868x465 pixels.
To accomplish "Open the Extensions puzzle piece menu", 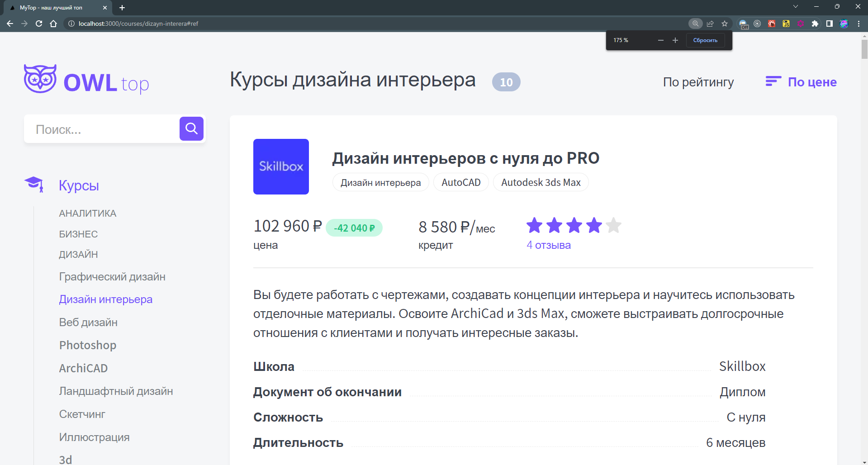I will pos(815,24).
